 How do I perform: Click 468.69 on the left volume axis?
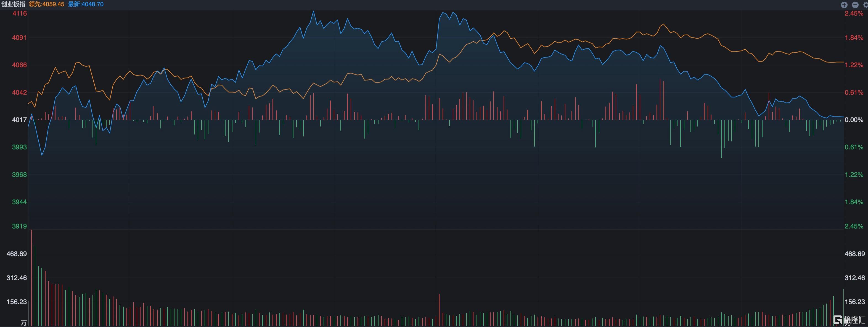coord(17,254)
